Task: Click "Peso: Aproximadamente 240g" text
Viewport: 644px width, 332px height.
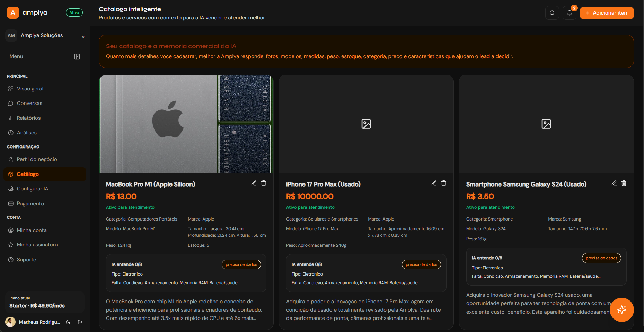Action: (x=316, y=245)
